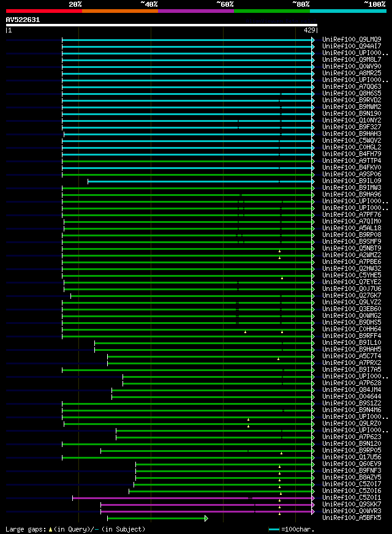Image resolution: width=392 pixels, height=534 pixels.
Task: Open UniRef100_Q0WVR3 entry
Action: click(x=352, y=511)
